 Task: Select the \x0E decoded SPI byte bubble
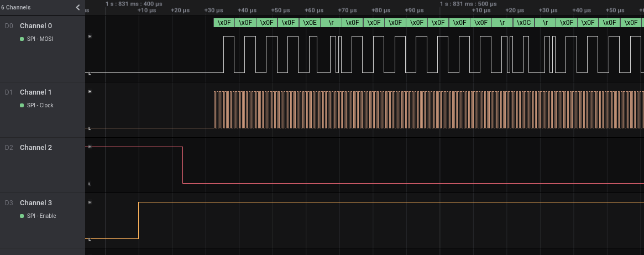(x=310, y=23)
